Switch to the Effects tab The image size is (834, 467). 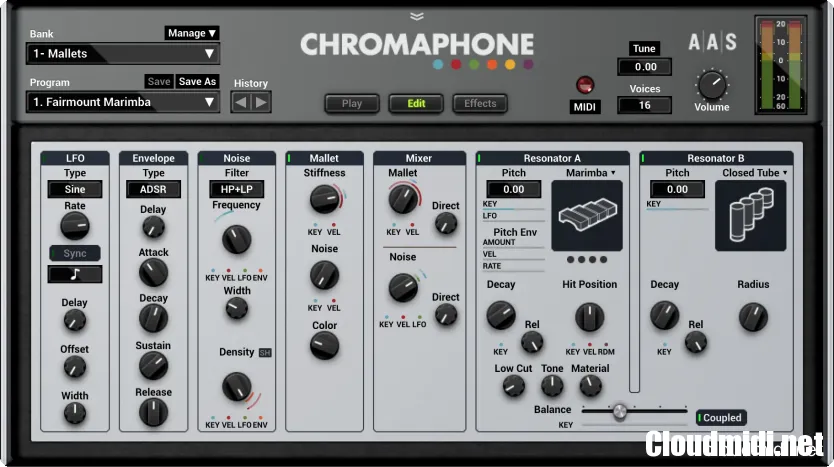coord(480,103)
